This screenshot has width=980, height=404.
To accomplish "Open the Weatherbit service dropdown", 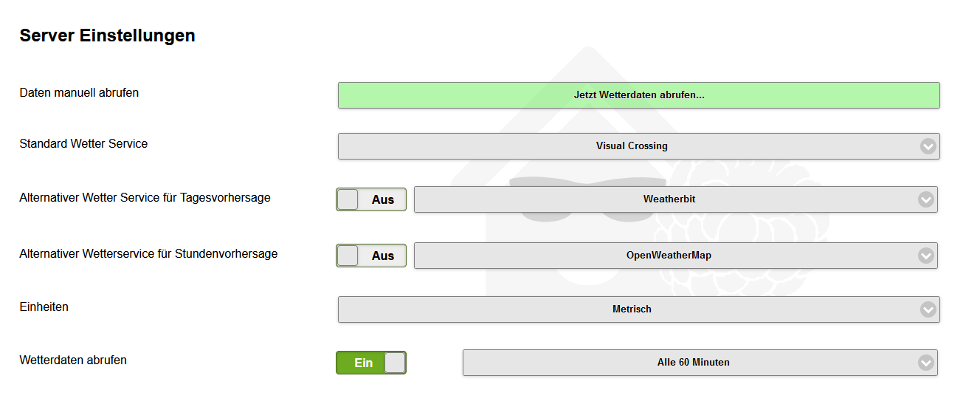I will click(669, 199).
